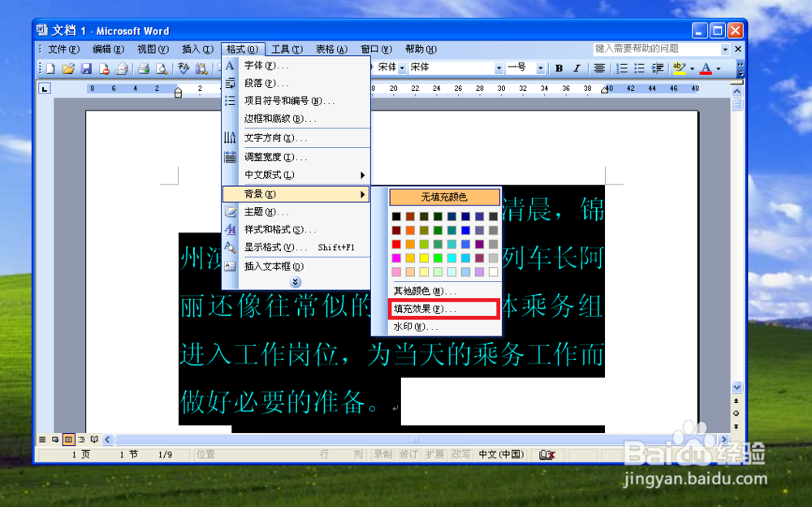Click the Italic I icon
The width and height of the screenshot is (812, 507).
(x=577, y=68)
